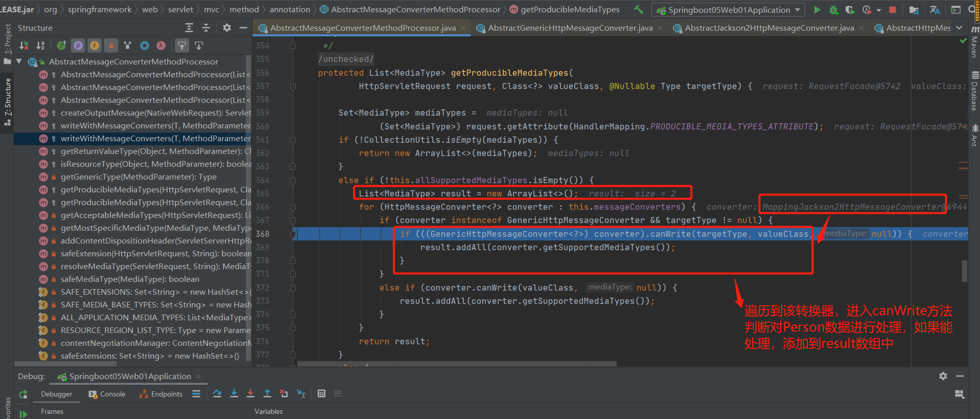Open the Database tool window
The width and height of the screenshot is (980, 419).
click(x=974, y=91)
